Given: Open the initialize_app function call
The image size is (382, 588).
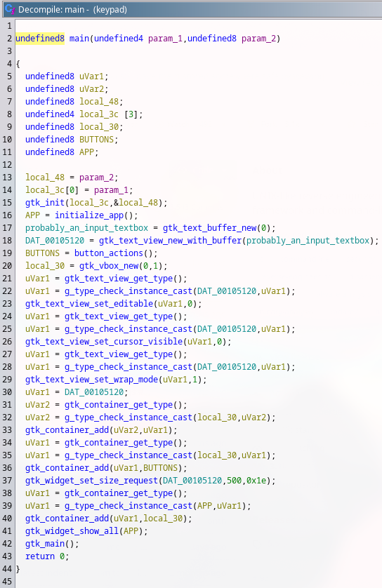Looking at the screenshot, I should click(89, 215).
